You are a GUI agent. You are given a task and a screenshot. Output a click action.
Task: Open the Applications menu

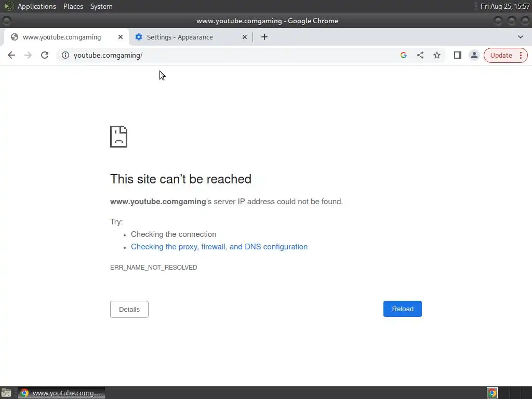tap(37, 6)
